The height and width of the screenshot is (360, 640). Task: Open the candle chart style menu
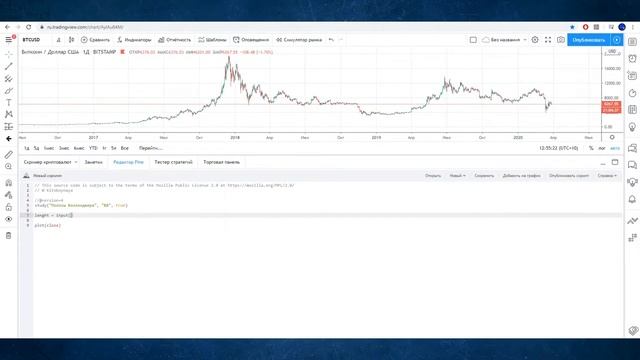(71, 40)
